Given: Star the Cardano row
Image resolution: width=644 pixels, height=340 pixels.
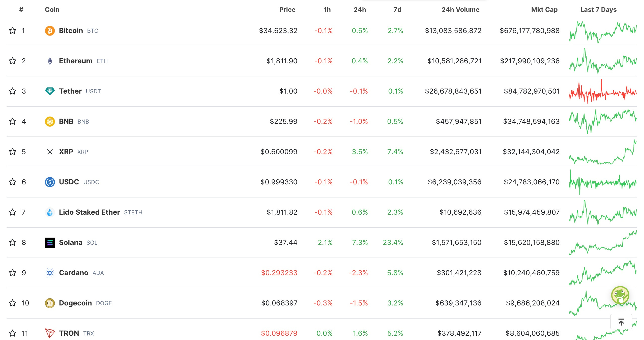Looking at the screenshot, I should point(13,273).
